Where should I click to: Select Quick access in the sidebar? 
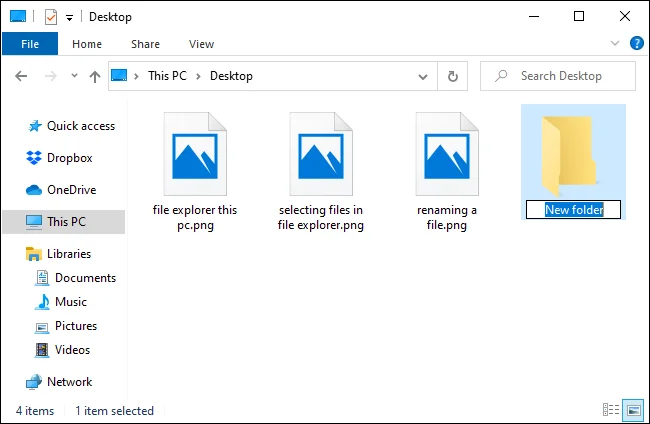(80, 126)
